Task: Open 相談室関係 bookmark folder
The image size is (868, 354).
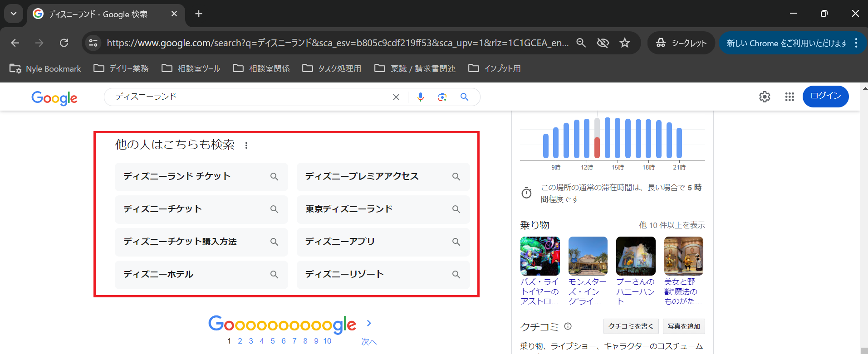Action: coord(261,68)
